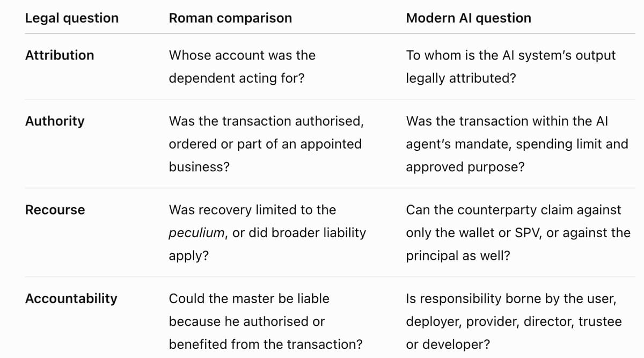The width and height of the screenshot is (644, 358).
Task: Click the 'legally attributed?' text
Action: click(461, 78)
